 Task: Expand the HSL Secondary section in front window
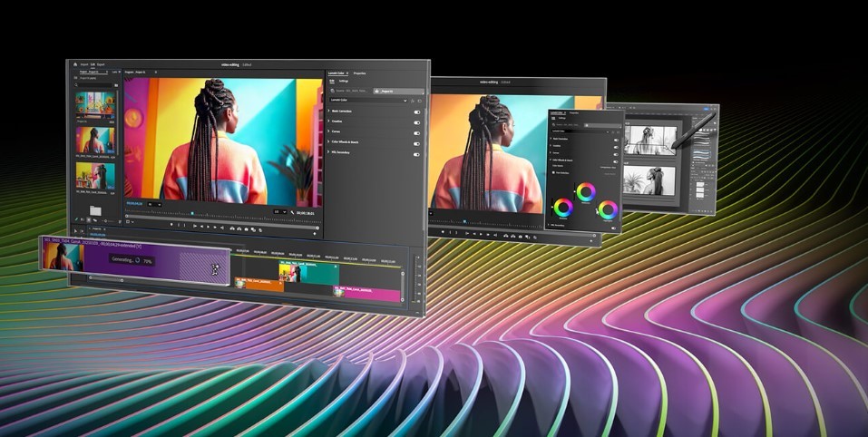tap(328, 152)
